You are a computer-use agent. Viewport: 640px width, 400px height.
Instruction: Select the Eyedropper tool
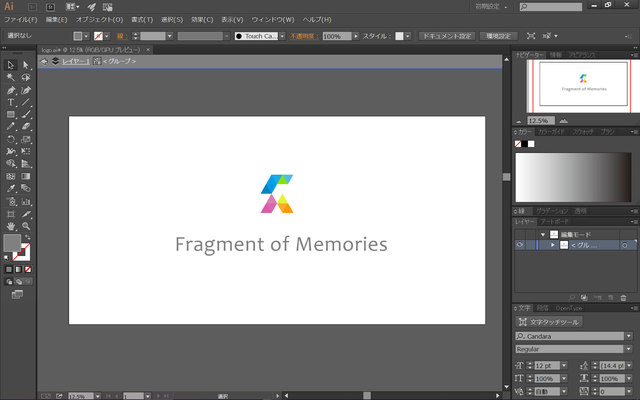[11, 189]
